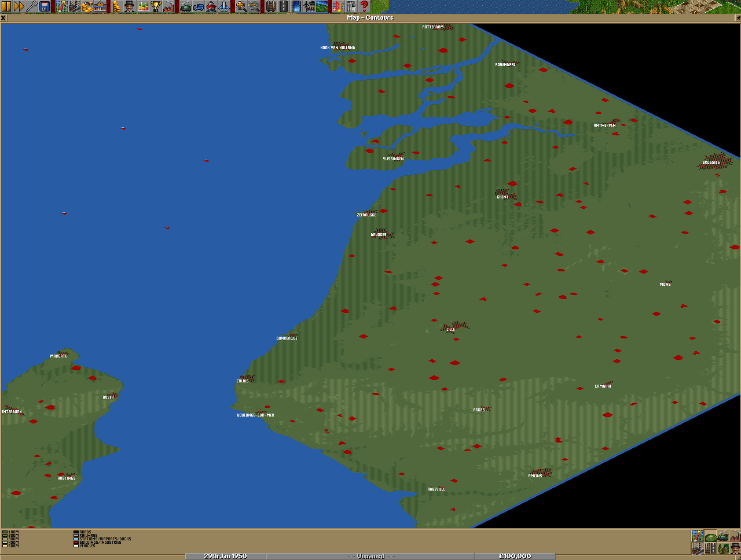Click the Boulogne-sur-Mer town label
The width and height of the screenshot is (741, 560).
255,415
